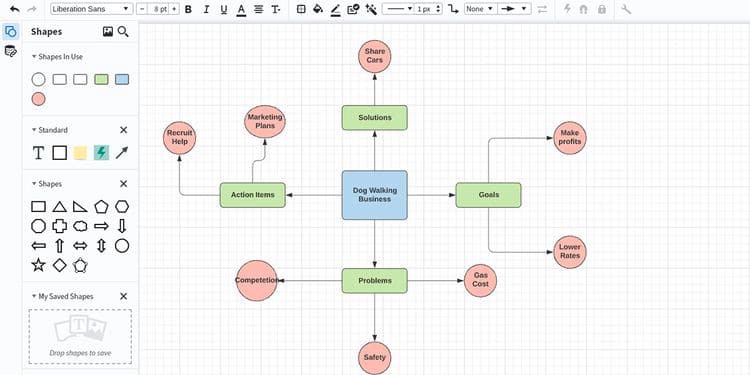Select the Text tool in Standard shapes
The width and height of the screenshot is (750, 375).
tap(38, 153)
